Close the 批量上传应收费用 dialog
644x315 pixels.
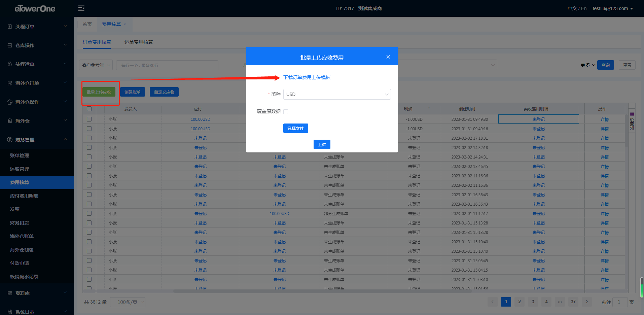388,57
